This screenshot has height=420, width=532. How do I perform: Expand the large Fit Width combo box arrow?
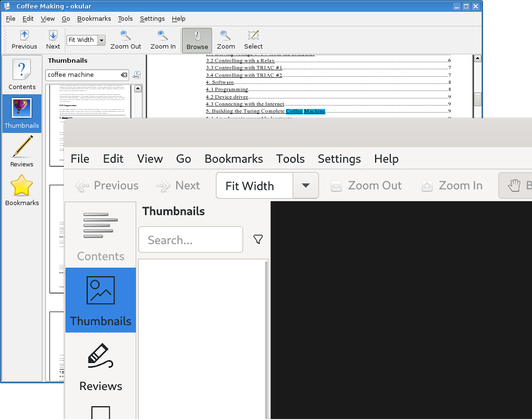(x=305, y=186)
